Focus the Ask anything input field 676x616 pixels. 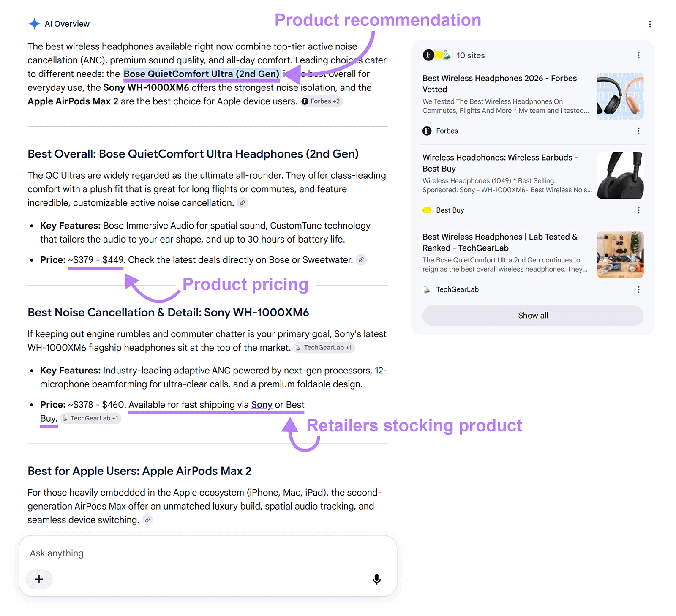[207, 553]
